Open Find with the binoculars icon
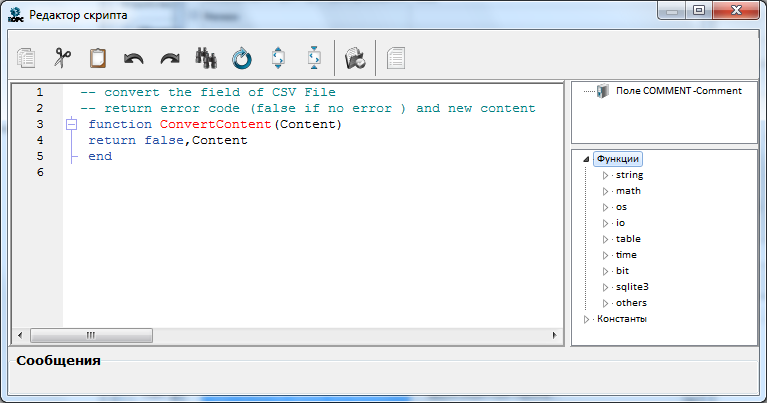 [206, 58]
